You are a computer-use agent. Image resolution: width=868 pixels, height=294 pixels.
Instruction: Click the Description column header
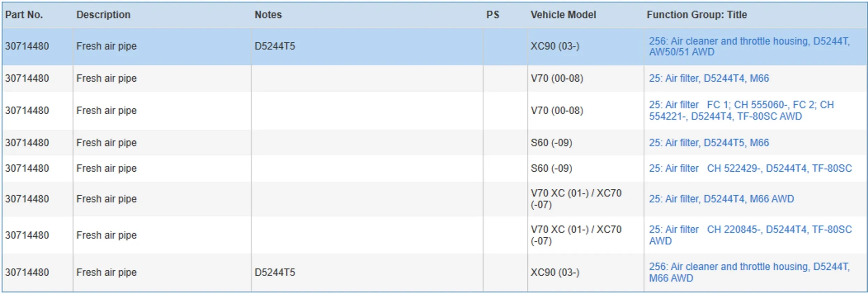coord(103,15)
